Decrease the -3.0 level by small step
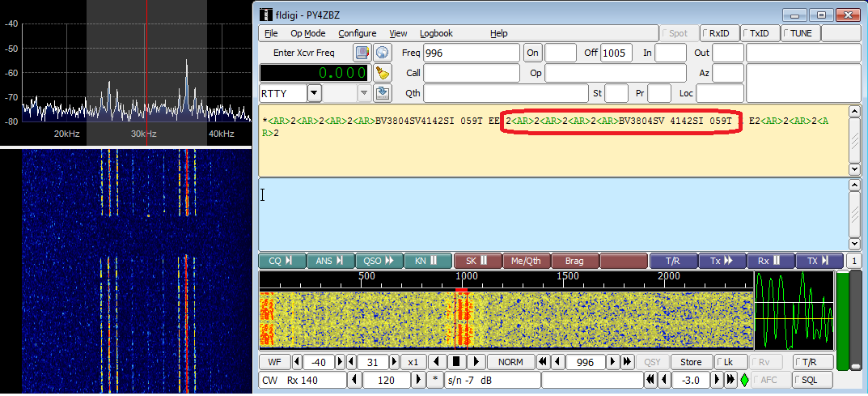The image size is (868, 396). (666, 380)
